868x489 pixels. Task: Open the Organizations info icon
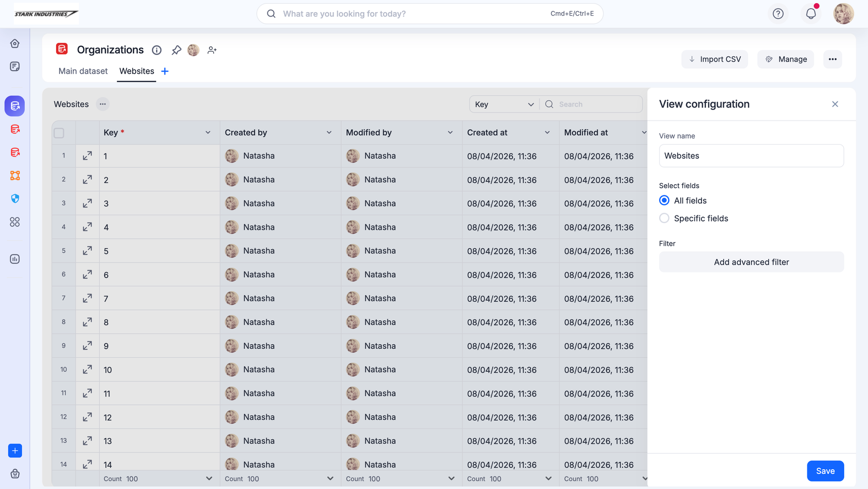coord(157,50)
